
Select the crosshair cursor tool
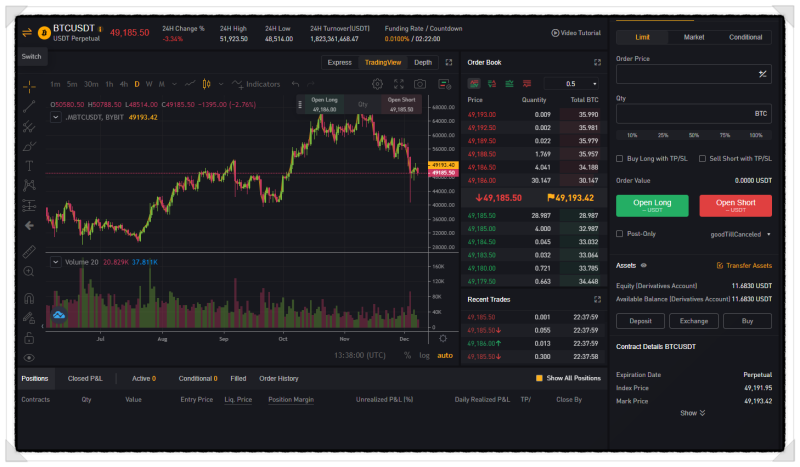pyautogui.click(x=29, y=87)
